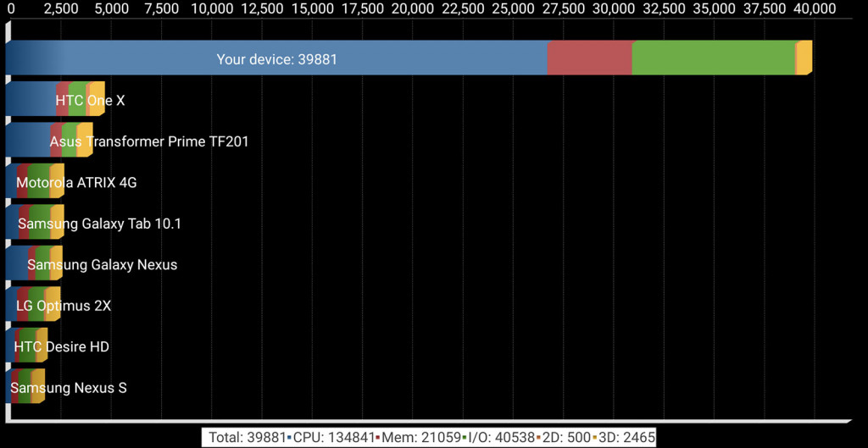Screen dimensions: 868x448
Task: Click the red Mem segment of Your device bar
Action: pyautogui.click(x=590, y=58)
